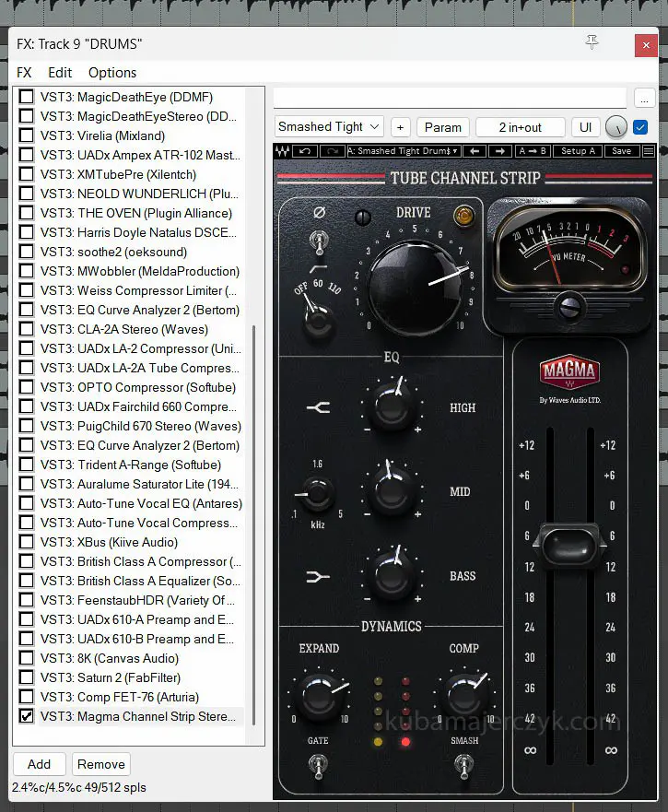Load previous preset with left arrow
Viewport: 668px width, 812px height.
coord(476,151)
